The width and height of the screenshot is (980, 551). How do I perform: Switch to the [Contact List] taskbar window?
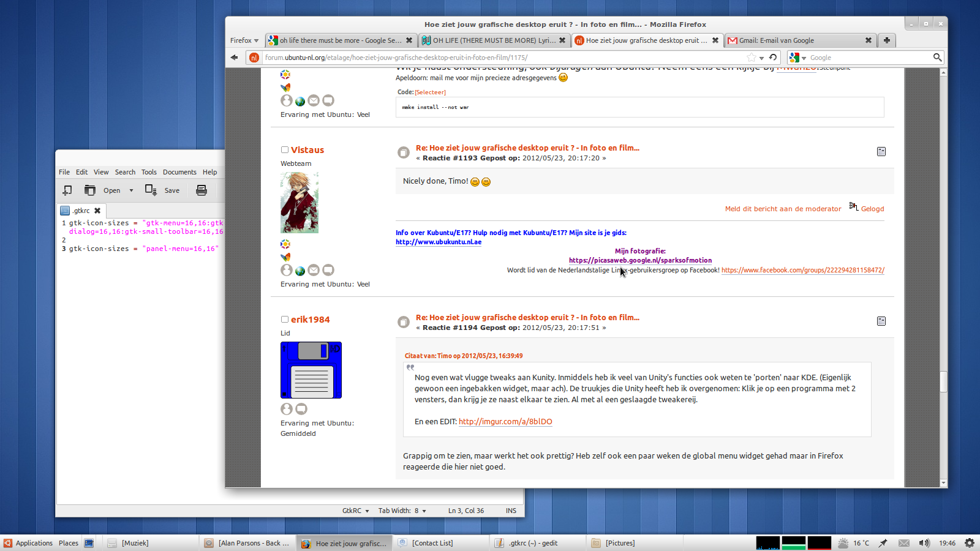pyautogui.click(x=442, y=543)
